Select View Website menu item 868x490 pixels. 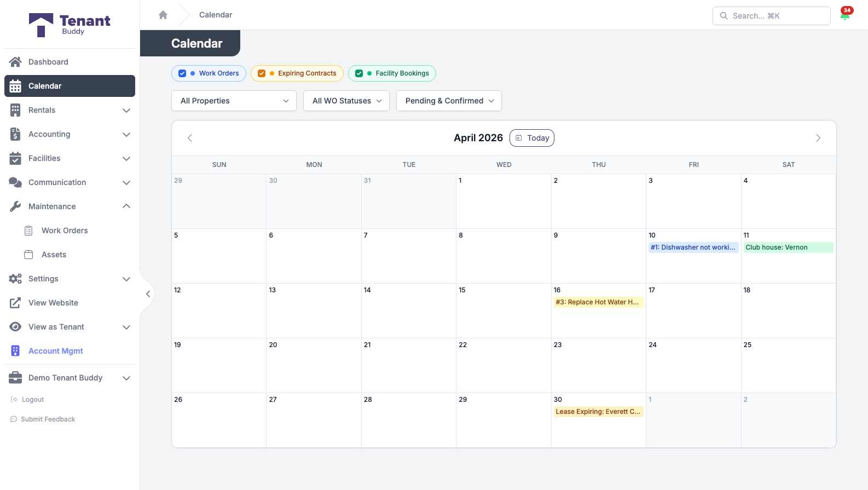[70, 303]
